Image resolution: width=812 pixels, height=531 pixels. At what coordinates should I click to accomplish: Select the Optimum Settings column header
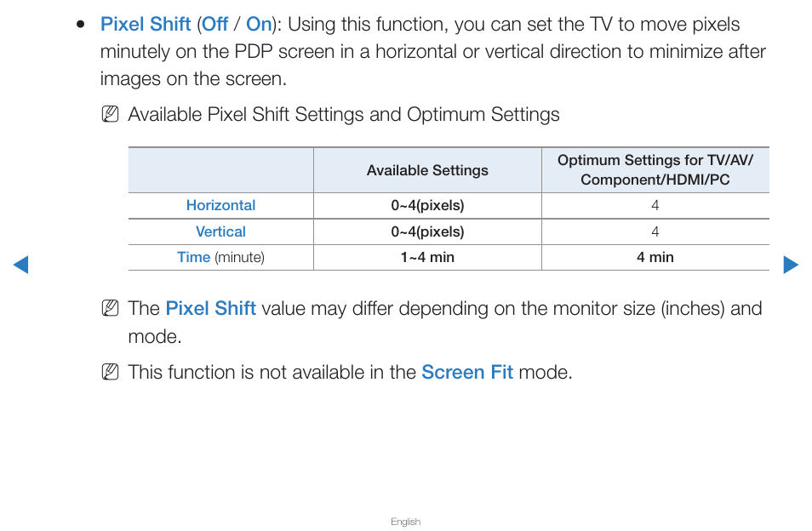click(x=655, y=170)
